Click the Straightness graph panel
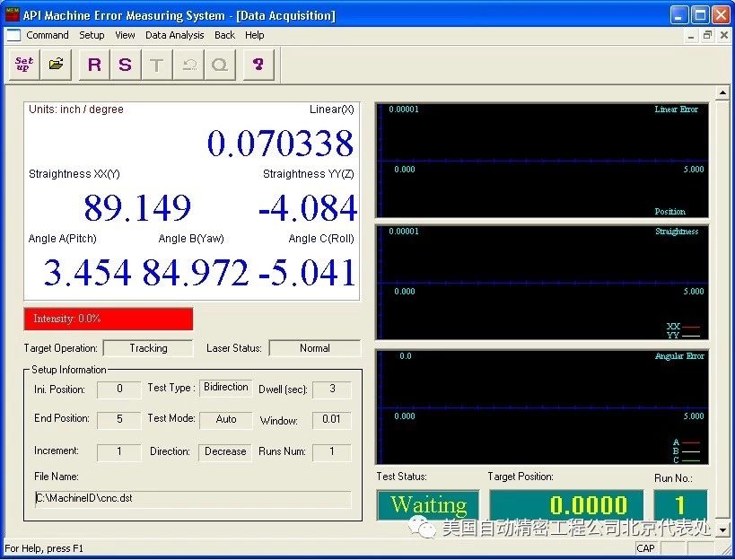Viewport: 735px width, 560px height. [x=542, y=283]
